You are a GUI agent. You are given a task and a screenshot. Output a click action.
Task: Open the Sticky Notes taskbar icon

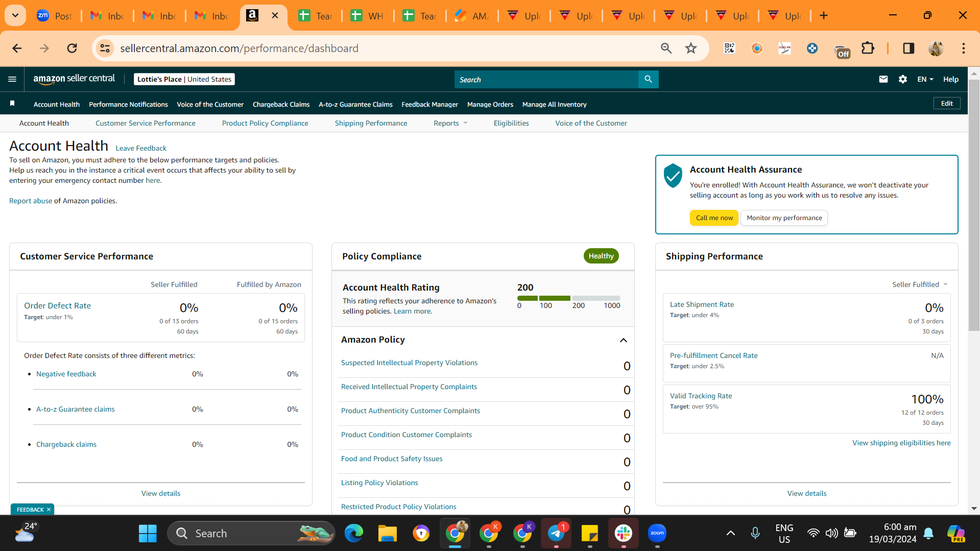point(589,533)
